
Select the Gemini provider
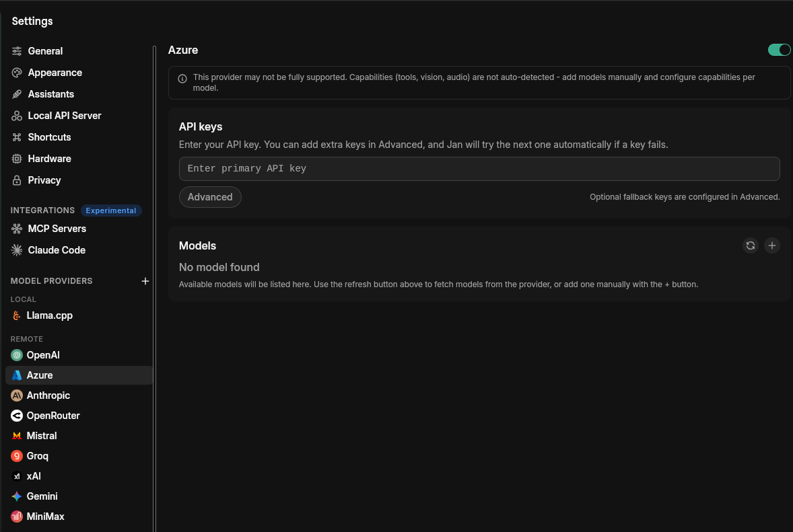click(x=79, y=496)
